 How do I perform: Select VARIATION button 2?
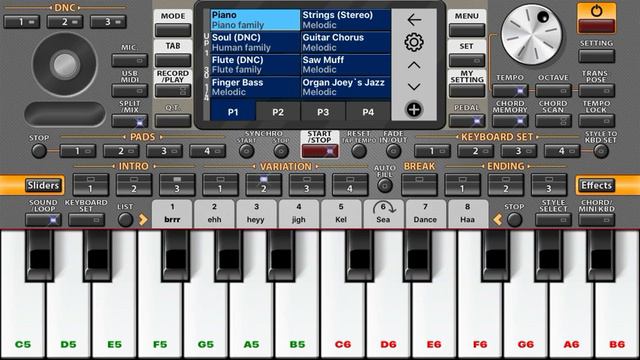[x=263, y=184]
